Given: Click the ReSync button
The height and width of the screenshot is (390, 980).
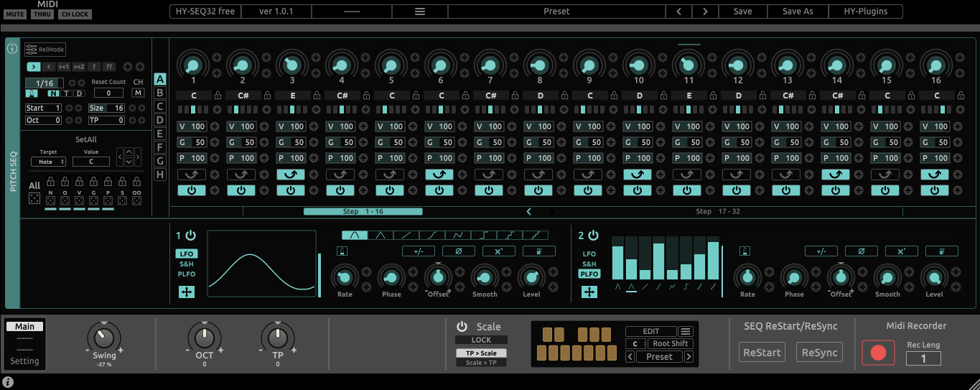Looking at the screenshot, I should (x=820, y=353).
